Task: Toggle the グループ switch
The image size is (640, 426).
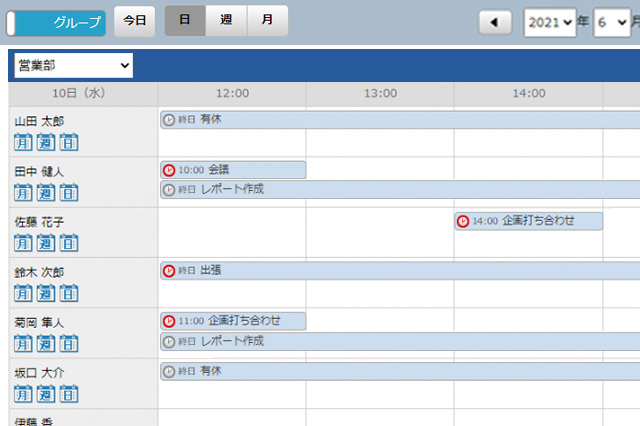Action: click(x=56, y=22)
